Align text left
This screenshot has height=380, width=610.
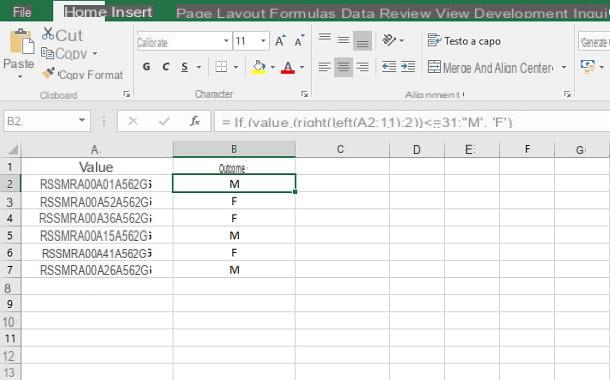point(324,67)
